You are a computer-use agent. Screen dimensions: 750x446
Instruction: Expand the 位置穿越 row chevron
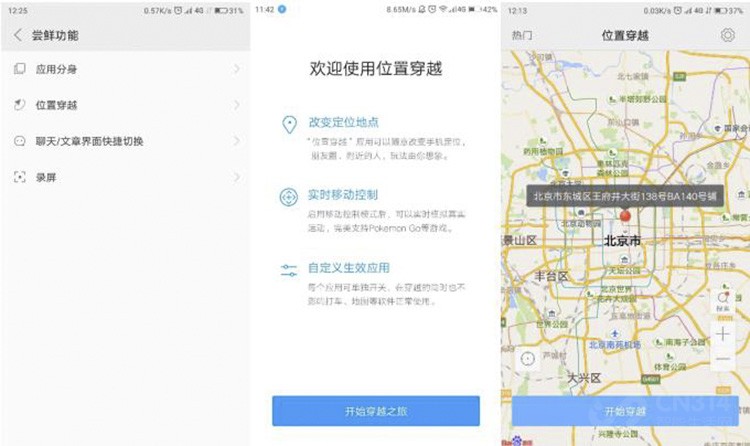pyautogui.click(x=237, y=105)
